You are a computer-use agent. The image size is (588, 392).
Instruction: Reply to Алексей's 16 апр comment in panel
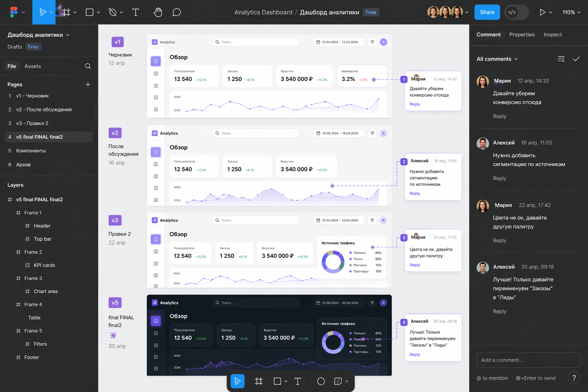pyautogui.click(x=499, y=178)
